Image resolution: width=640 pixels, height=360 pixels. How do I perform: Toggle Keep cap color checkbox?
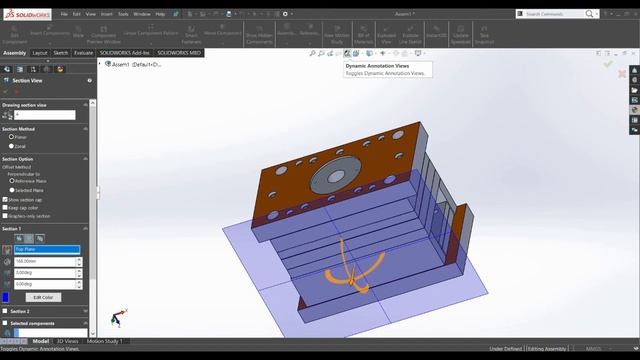[x=5, y=208]
